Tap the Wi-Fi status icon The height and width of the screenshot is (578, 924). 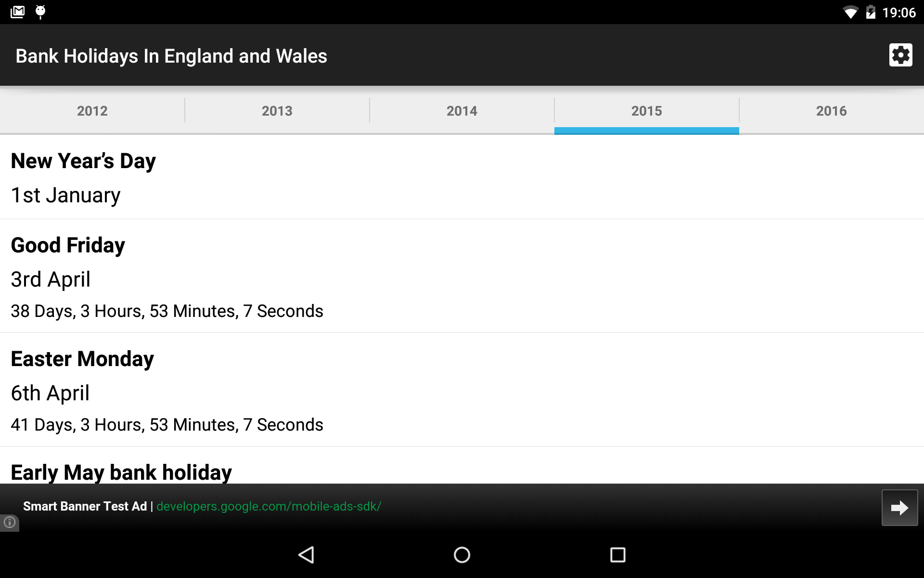[850, 12]
